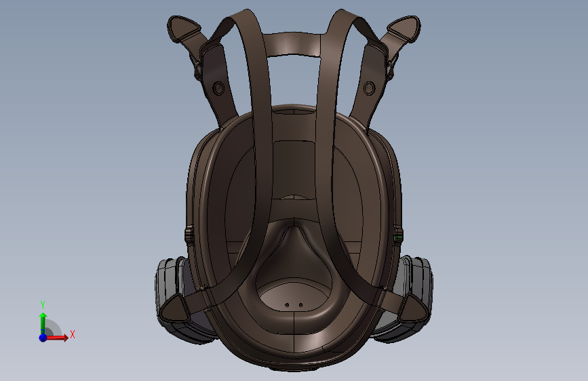588x381 pixels.
Task: Select the bottom right strap buckle tab
Action: [413, 308]
